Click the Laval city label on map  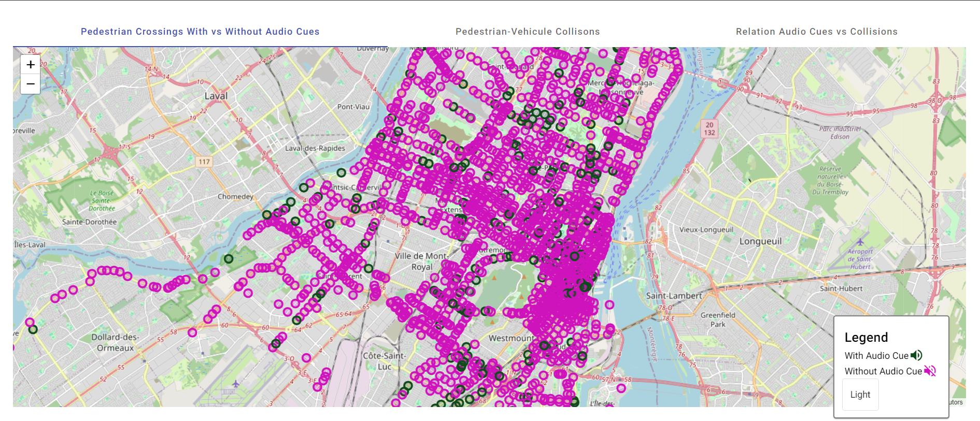[216, 96]
